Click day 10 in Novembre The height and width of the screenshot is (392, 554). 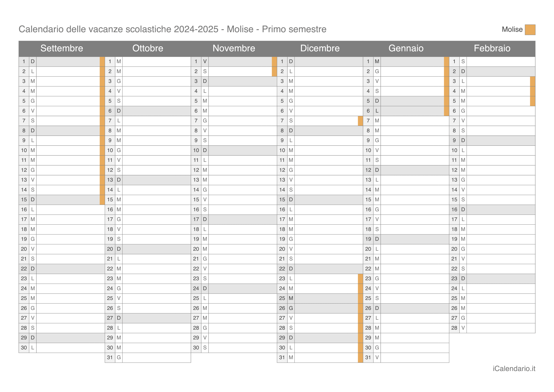[x=196, y=150]
